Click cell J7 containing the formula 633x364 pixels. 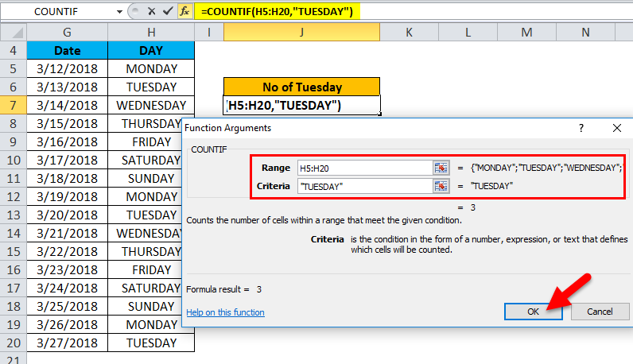click(301, 106)
